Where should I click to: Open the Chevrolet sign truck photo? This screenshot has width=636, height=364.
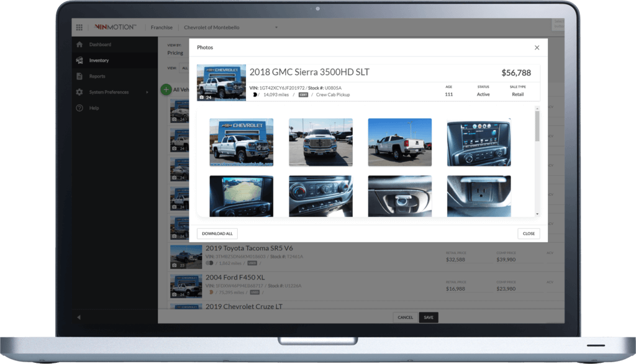coord(242,142)
